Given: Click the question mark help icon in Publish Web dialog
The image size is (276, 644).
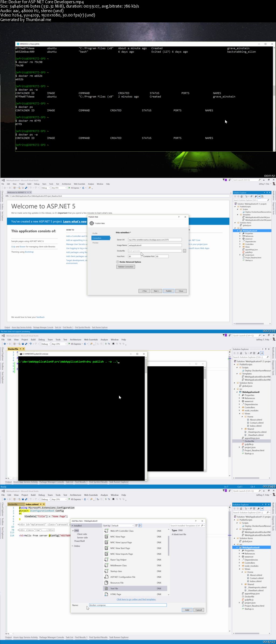Looking at the screenshot, I should 179,217.
